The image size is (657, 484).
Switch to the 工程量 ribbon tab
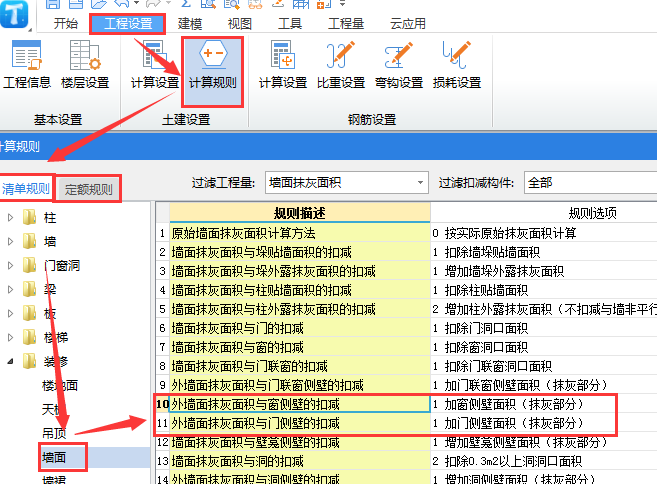coord(346,23)
